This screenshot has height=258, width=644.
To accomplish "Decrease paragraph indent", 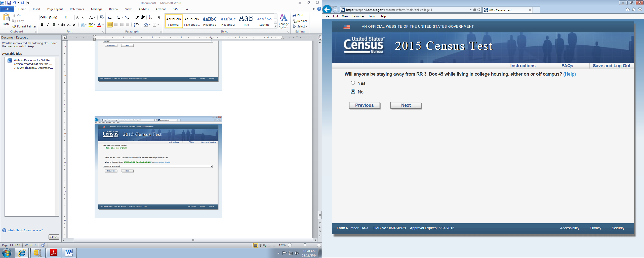I will tap(137, 17).
